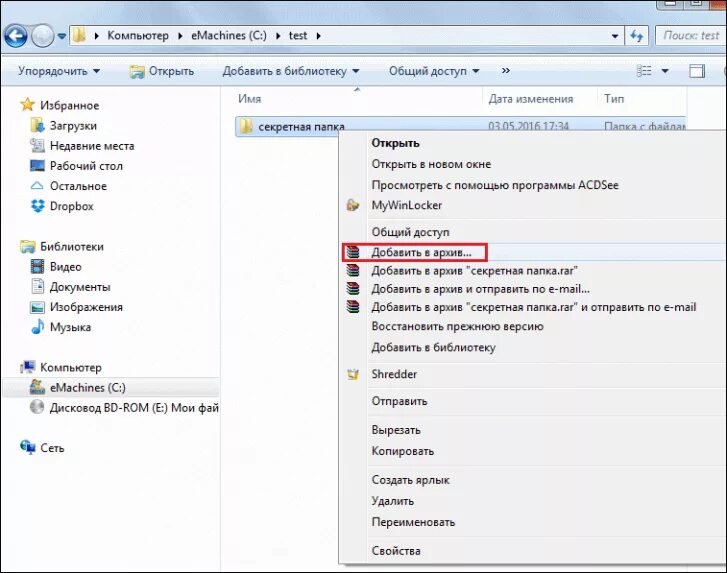
Task: Open Общий доступ toolbar dropdown
Action: coord(434,71)
